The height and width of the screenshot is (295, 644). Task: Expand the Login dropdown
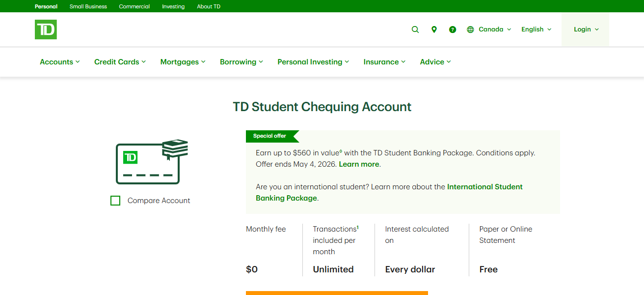tap(585, 29)
